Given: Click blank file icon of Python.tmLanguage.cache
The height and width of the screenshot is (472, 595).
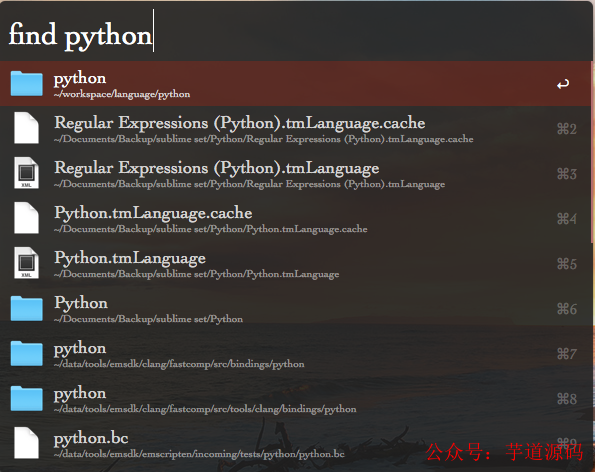Looking at the screenshot, I should [27, 218].
